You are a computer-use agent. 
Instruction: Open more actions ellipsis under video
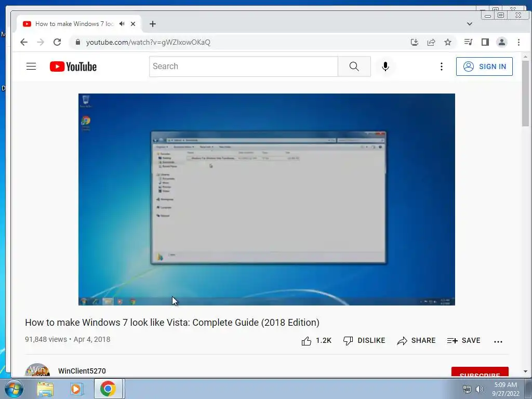pos(498,342)
